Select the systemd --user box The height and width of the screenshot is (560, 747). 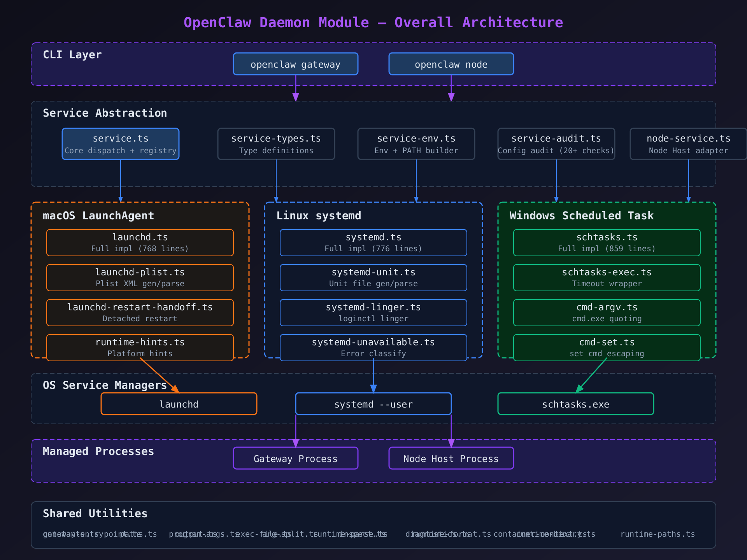point(373,404)
